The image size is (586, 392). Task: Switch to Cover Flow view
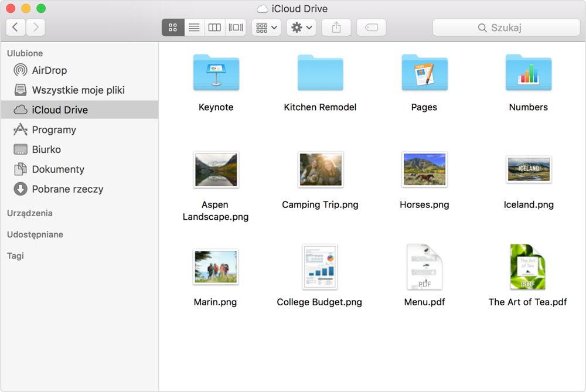236,28
